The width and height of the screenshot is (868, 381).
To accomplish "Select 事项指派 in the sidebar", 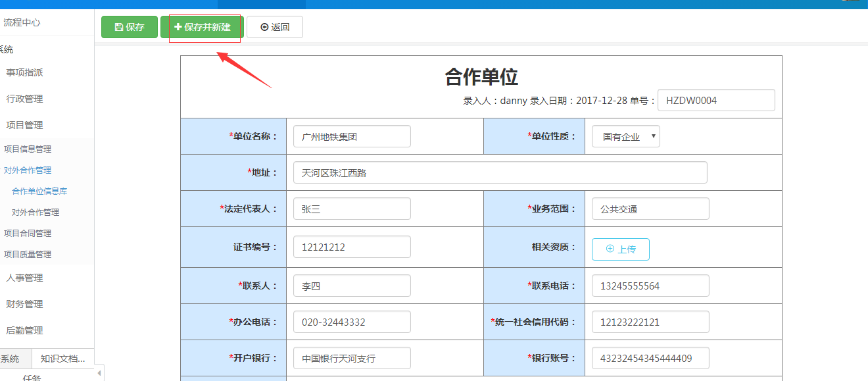I will coord(24,72).
